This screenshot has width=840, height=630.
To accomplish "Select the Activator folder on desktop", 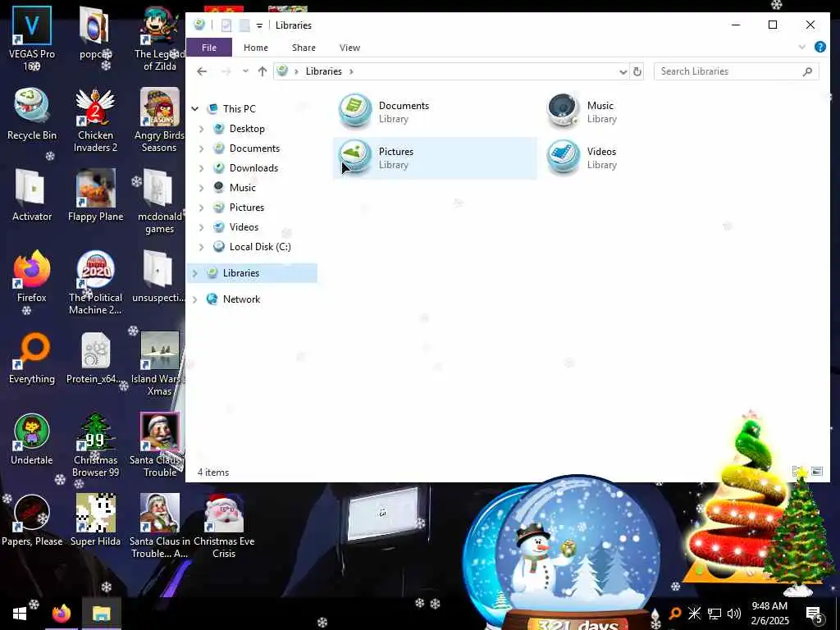I will click(32, 195).
